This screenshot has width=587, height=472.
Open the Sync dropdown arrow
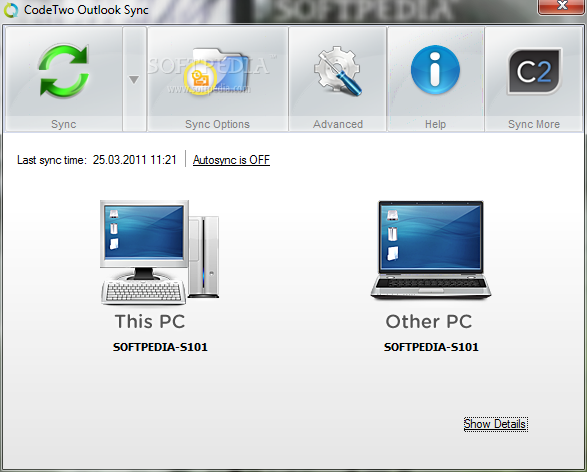pyautogui.click(x=134, y=79)
